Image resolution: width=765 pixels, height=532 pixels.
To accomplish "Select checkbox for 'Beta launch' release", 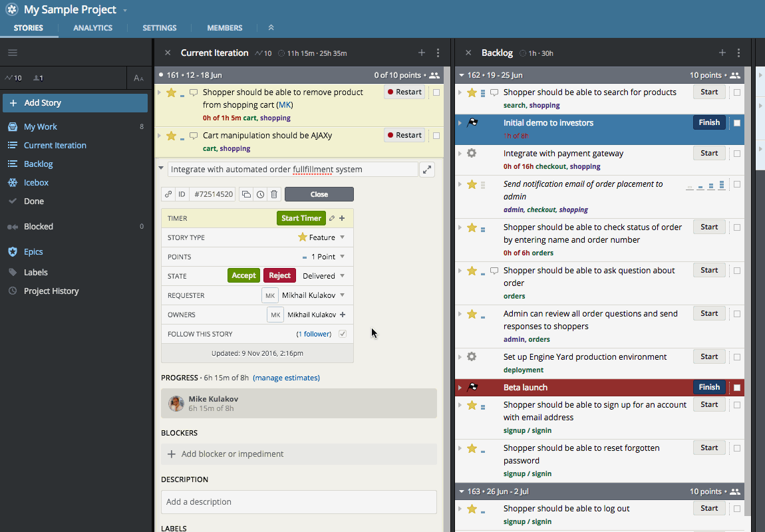I will pyautogui.click(x=736, y=388).
